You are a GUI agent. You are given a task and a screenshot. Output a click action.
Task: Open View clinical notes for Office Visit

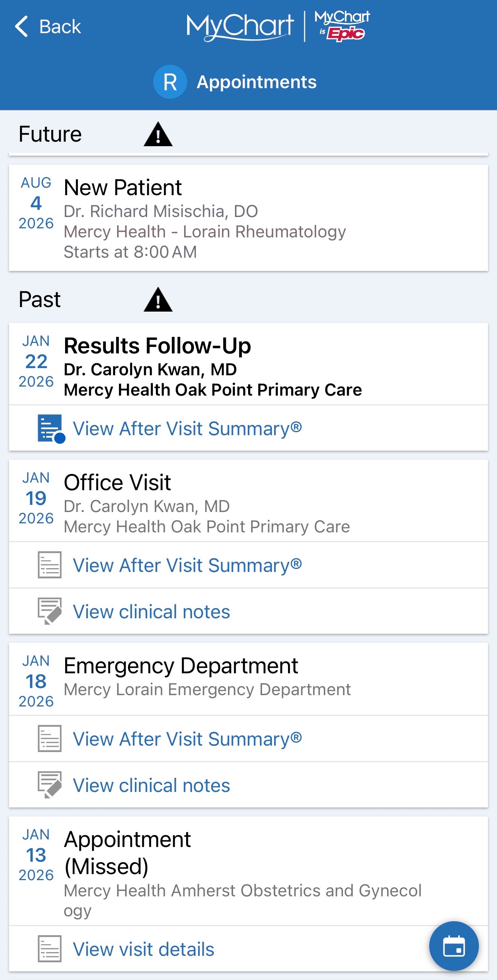click(151, 612)
